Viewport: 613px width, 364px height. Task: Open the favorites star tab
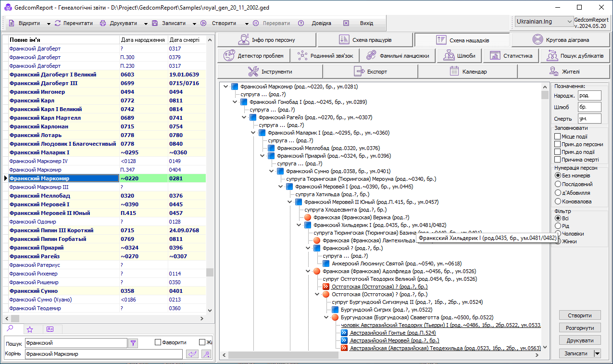pyautogui.click(x=30, y=329)
